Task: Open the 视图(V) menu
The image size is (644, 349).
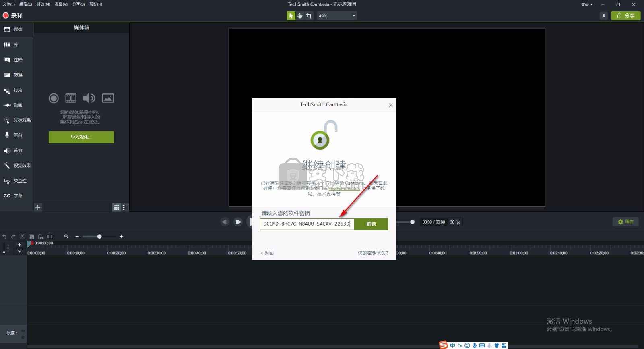Action: click(x=61, y=4)
